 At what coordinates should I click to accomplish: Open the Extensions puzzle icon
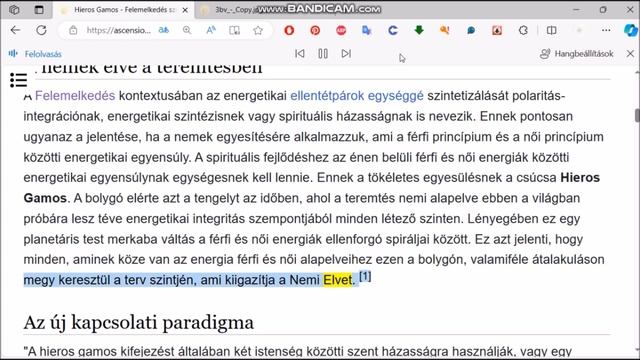click(523, 30)
